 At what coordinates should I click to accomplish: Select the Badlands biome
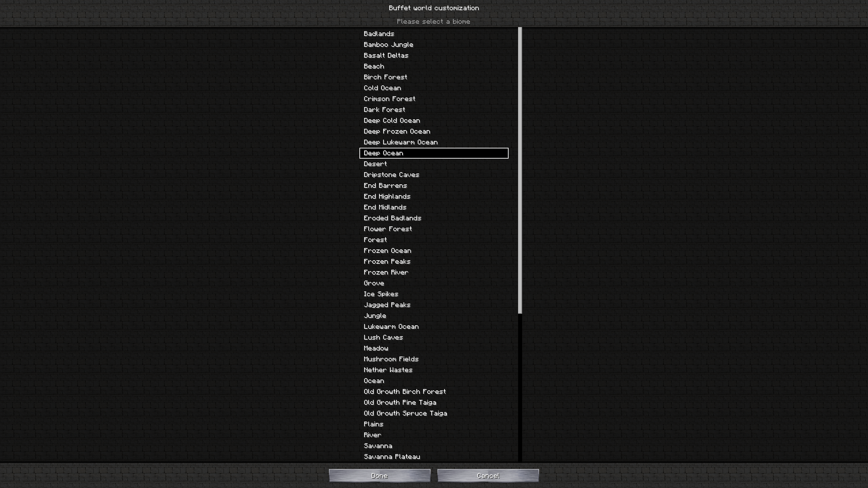click(x=434, y=34)
